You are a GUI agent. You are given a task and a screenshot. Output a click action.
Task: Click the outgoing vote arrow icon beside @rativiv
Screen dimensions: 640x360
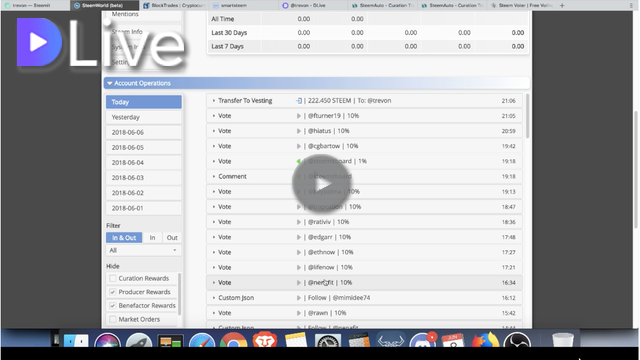299,222
